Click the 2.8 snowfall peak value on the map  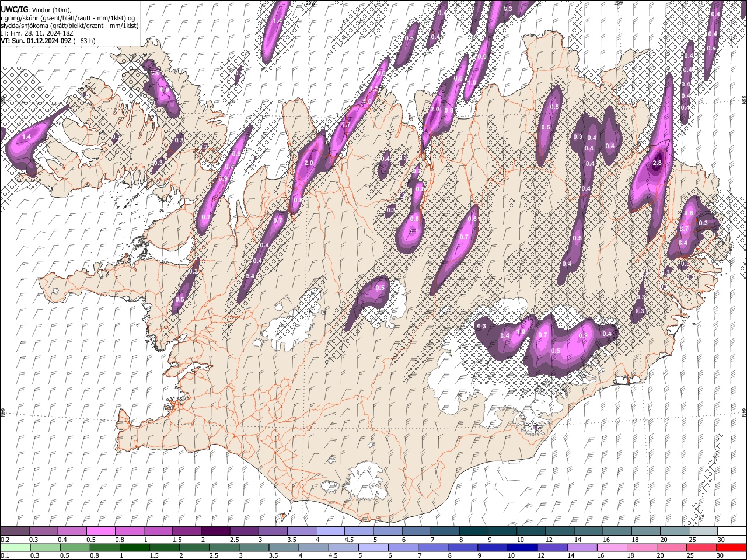point(657,163)
